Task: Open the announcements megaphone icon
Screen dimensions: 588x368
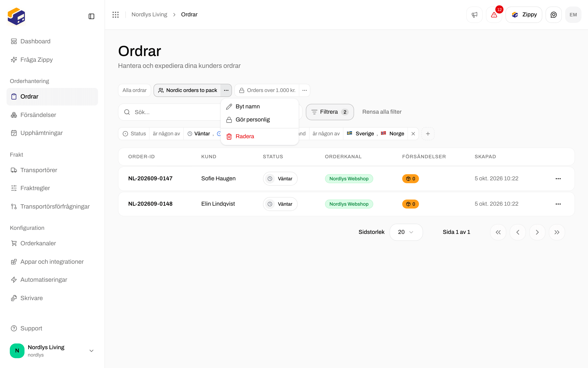Action: tap(474, 15)
